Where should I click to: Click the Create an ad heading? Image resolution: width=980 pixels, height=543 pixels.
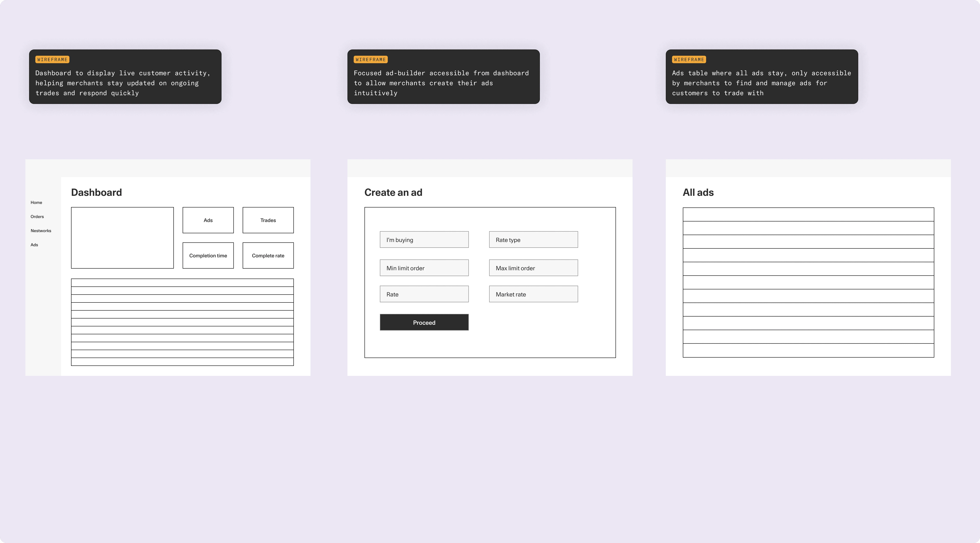[x=393, y=193]
